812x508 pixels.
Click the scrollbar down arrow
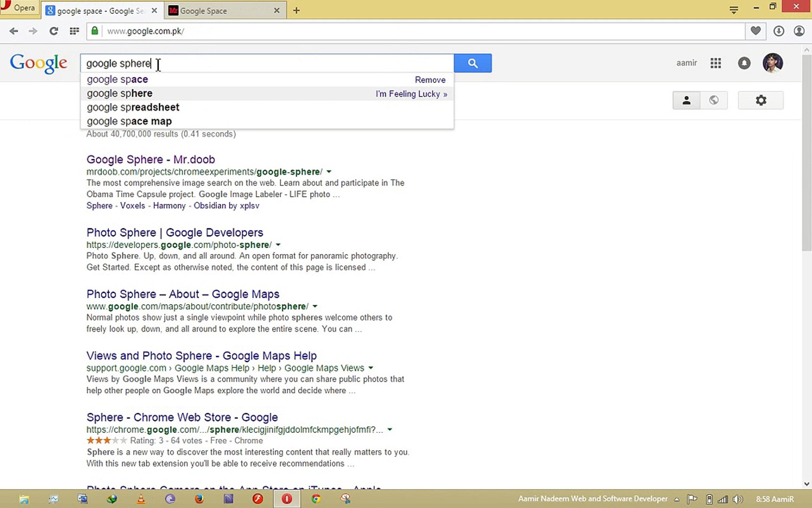807,484
